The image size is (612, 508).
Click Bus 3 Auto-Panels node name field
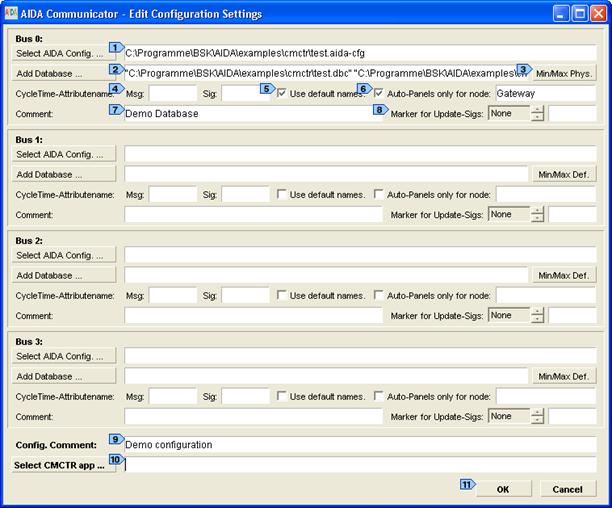coord(546,397)
